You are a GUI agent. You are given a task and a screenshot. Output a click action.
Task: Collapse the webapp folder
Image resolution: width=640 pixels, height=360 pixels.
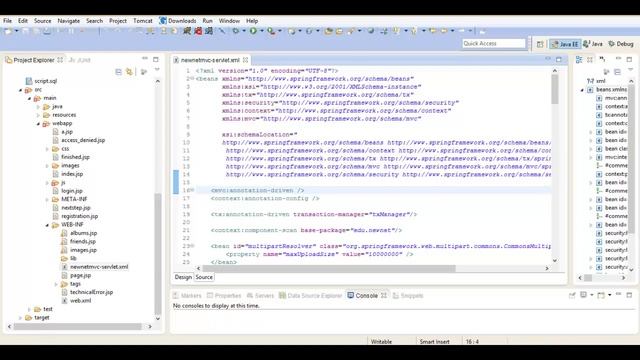(x=38, y=124)
